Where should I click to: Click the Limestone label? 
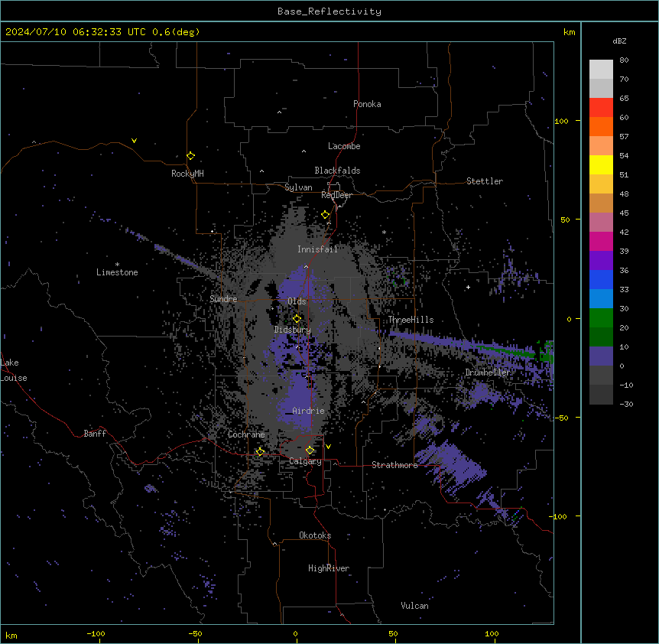coord(117,272)
